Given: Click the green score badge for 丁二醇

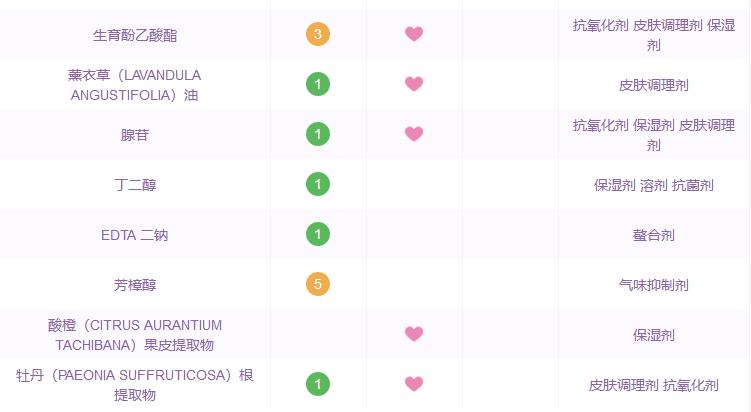Looking at the screenshot, I should click(318, 184).
